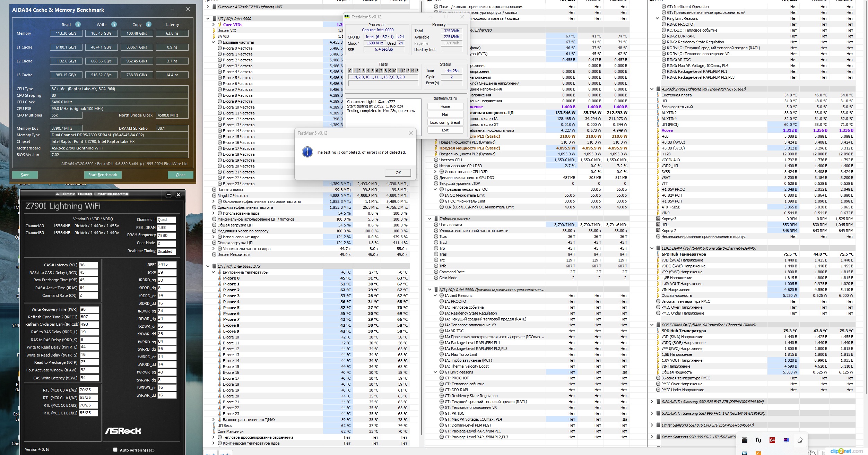Viewport: 868px width, 455px height.
Task: Expand S.M.A.R.T. Samsung SSD 990 PRO node
Action: [652, 413]
